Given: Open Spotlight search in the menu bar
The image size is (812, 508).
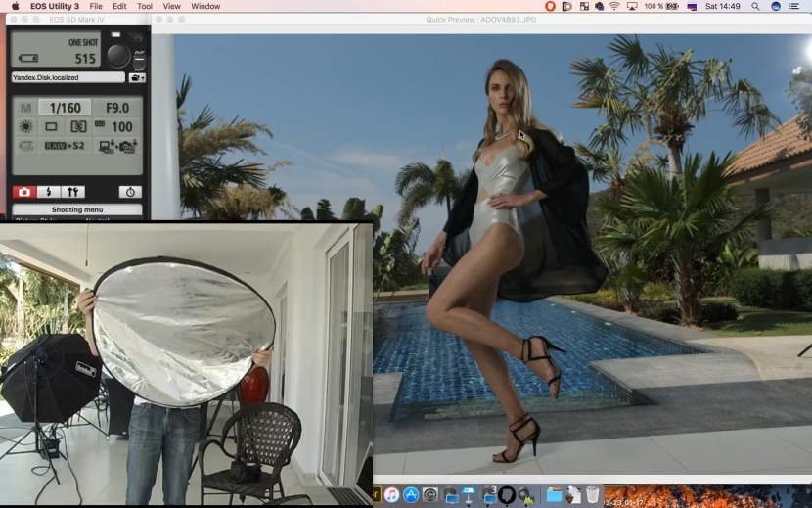Looking at the screenshot, I should click(755, 6).
